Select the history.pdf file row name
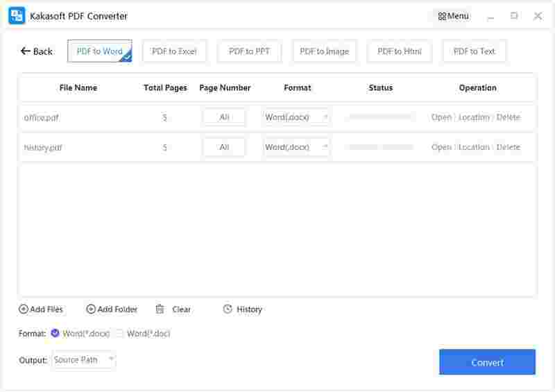The width and height of the screenshot is (555, 392). tap(43, 147)
